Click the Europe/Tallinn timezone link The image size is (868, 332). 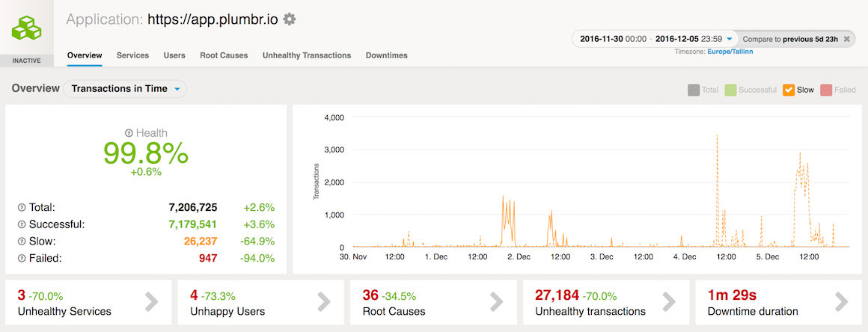tap(730, 52)
